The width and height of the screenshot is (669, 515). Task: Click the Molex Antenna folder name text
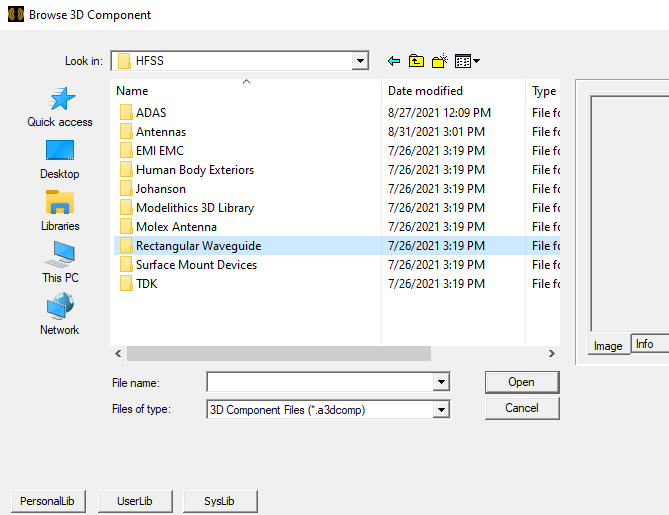coord(176,227)
